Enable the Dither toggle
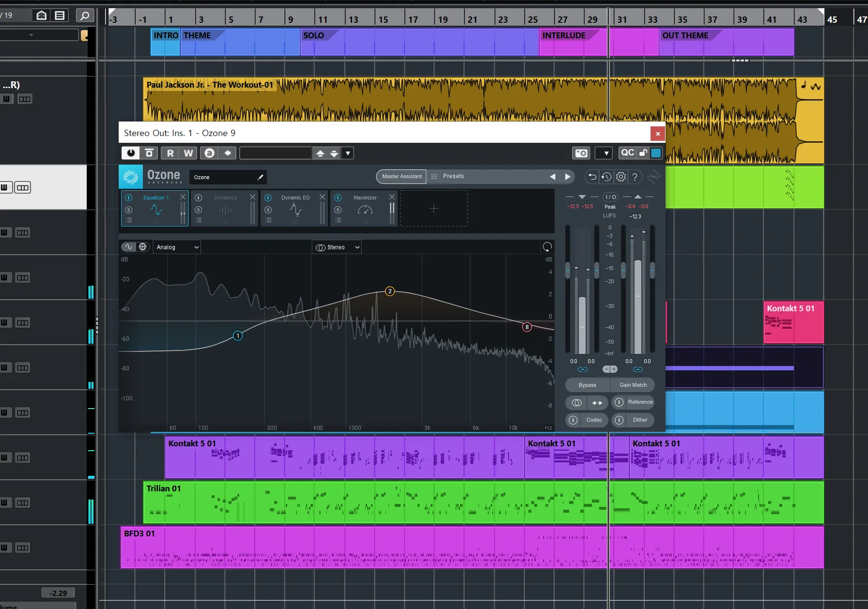 click(619, 420)
